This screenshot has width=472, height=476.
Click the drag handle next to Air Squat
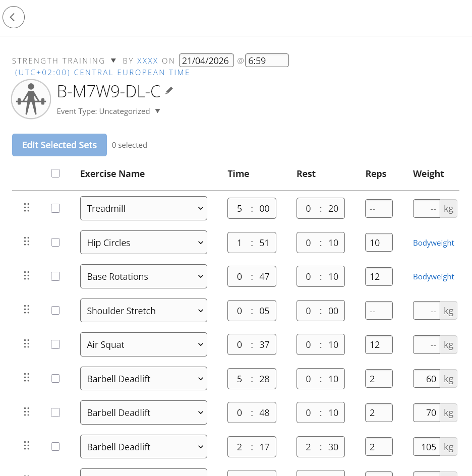[27, 343]
